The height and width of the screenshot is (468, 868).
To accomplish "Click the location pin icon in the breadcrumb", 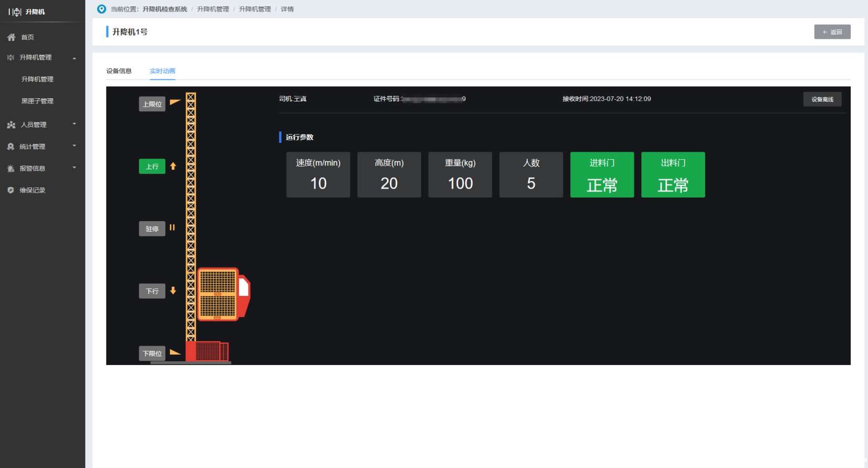I will click(x=101, y=9).
